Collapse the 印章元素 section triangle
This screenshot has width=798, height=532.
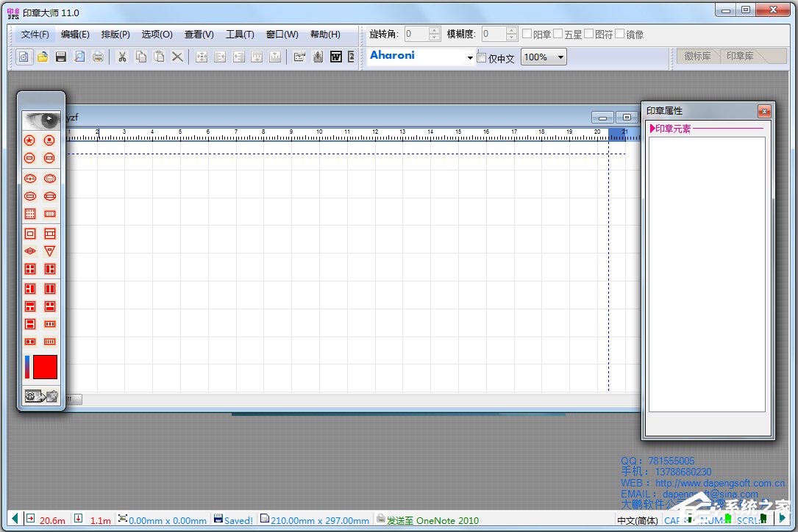pyautogui.click(x=652, y=129)
